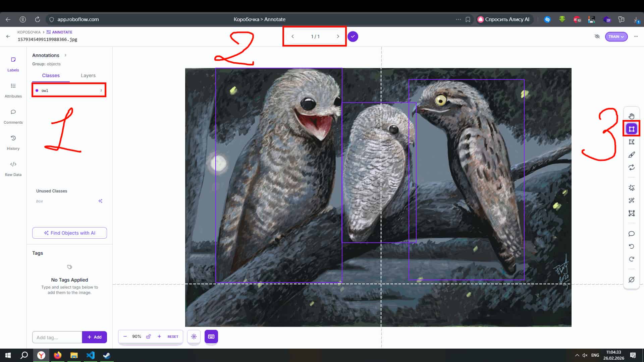Viewport: 644px width, 362px height.
Task: Show hidden system tray icons
Action: click(577, 355)
